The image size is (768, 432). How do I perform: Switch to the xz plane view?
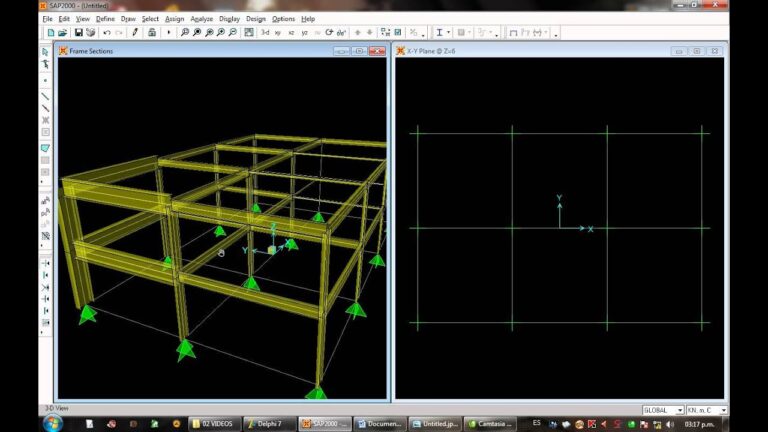[x=291, y=33]
